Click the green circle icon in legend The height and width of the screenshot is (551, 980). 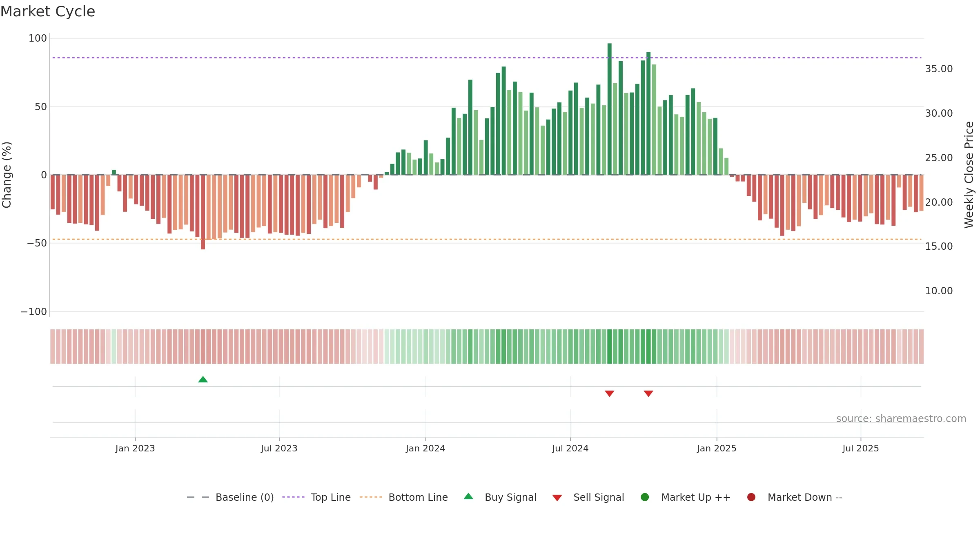[x=645, y=497]
